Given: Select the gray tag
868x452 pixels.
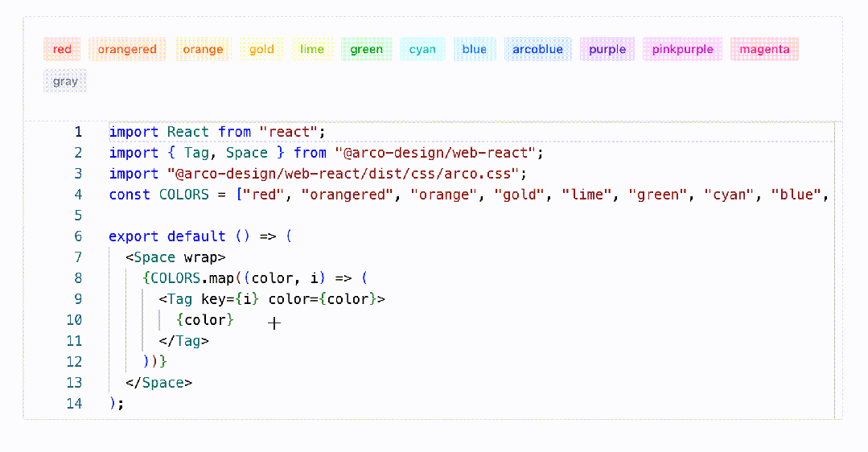Looking at the screenshot, I should point(65,81).
